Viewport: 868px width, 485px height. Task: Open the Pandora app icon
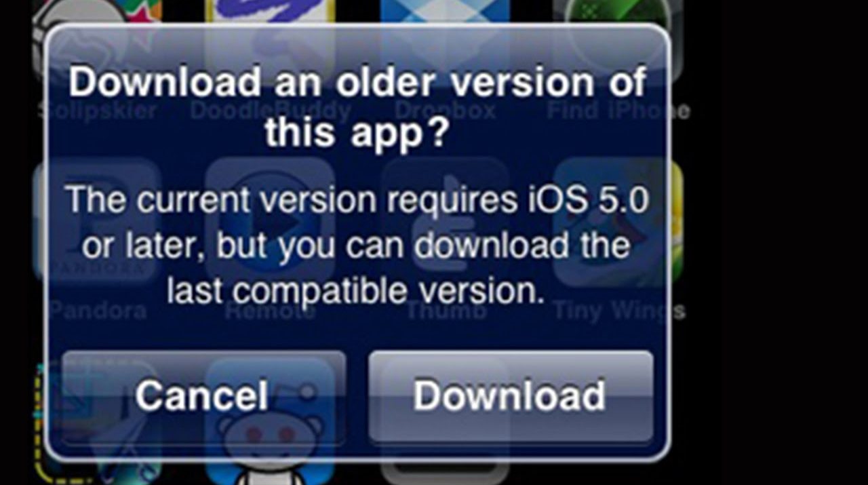[x=97, y=222]
